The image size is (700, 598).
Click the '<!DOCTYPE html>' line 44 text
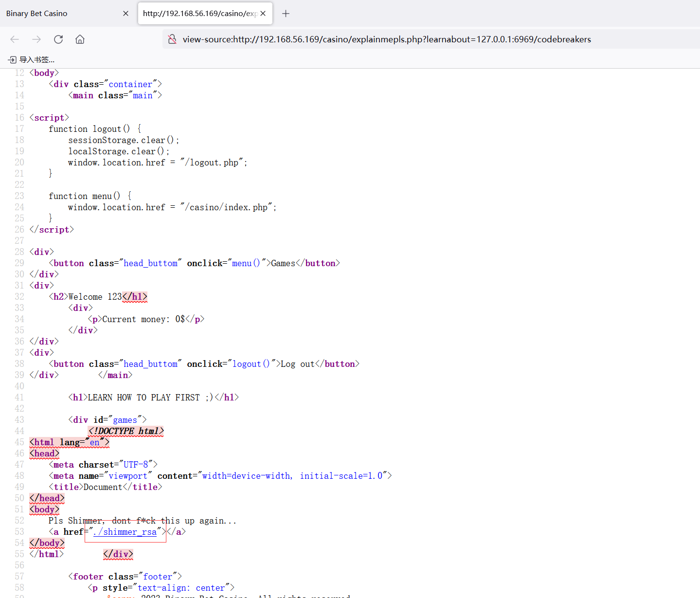[126, 431]
